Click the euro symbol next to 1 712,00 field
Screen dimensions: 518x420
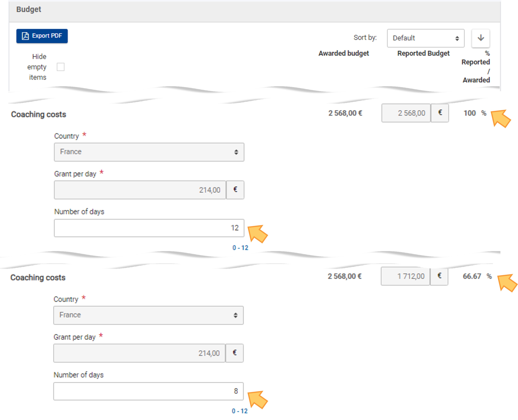click(439, 276)
